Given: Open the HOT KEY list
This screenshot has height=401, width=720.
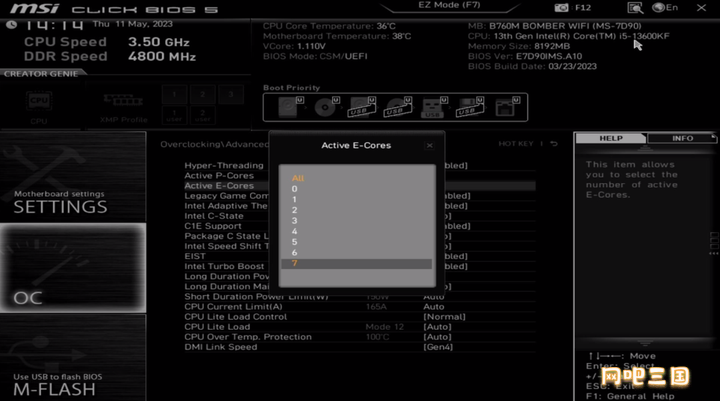Looking at the screenshot, I should [x=516, y=144].
